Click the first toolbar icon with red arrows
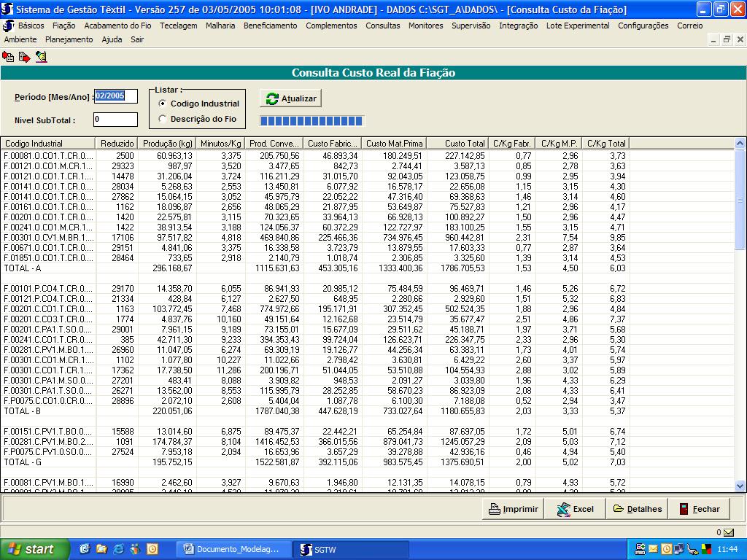 pos(8,56)
